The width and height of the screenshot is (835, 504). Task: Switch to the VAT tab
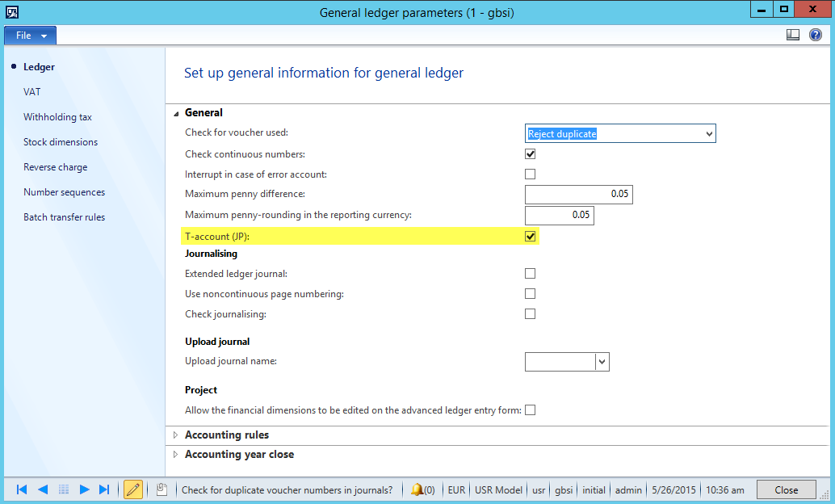coord(32,92)
